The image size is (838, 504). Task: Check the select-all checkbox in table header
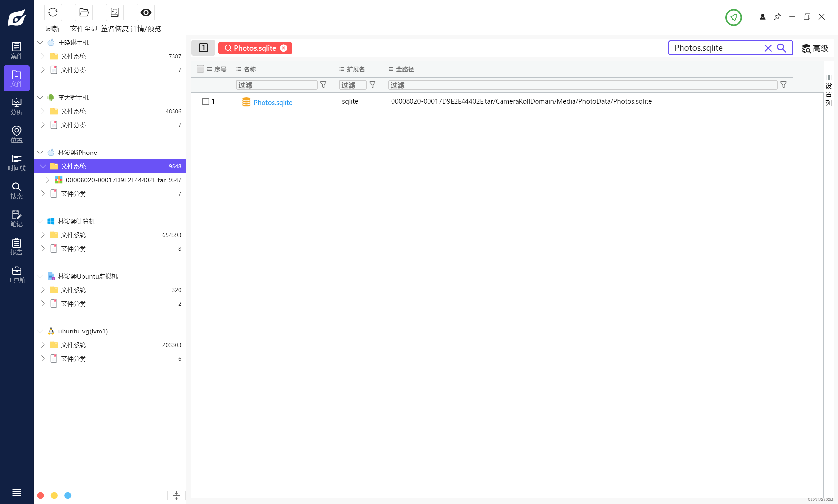click(200, 69)
